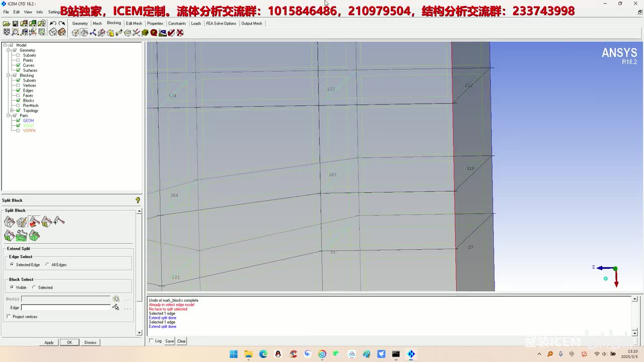Save the message log
The image size is (644, 362).
pyautogui.click(x=170, y=341)
